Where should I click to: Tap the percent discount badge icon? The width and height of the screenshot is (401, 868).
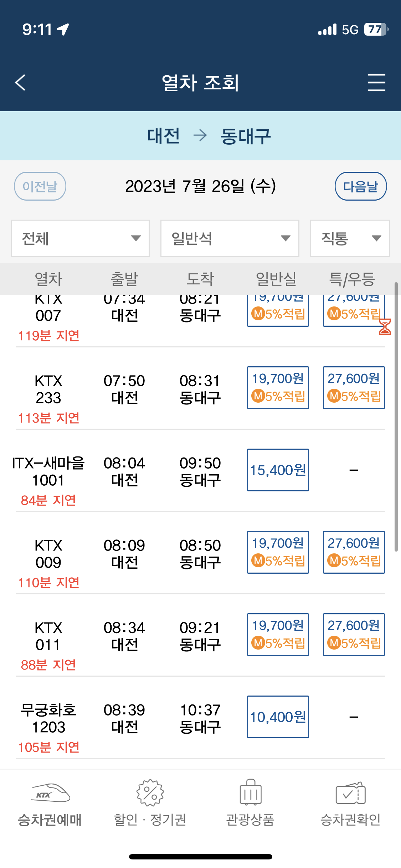[x=150, y=793]
